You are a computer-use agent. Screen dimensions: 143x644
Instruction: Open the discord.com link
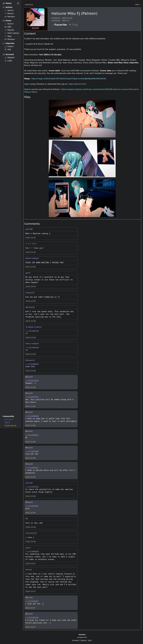[x=77, y=84]
